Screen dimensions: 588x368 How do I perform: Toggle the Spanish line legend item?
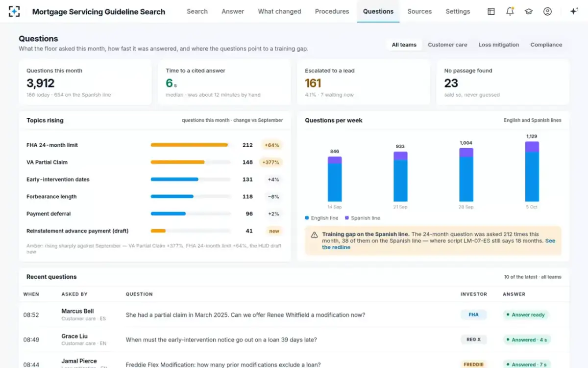[363, 218]
